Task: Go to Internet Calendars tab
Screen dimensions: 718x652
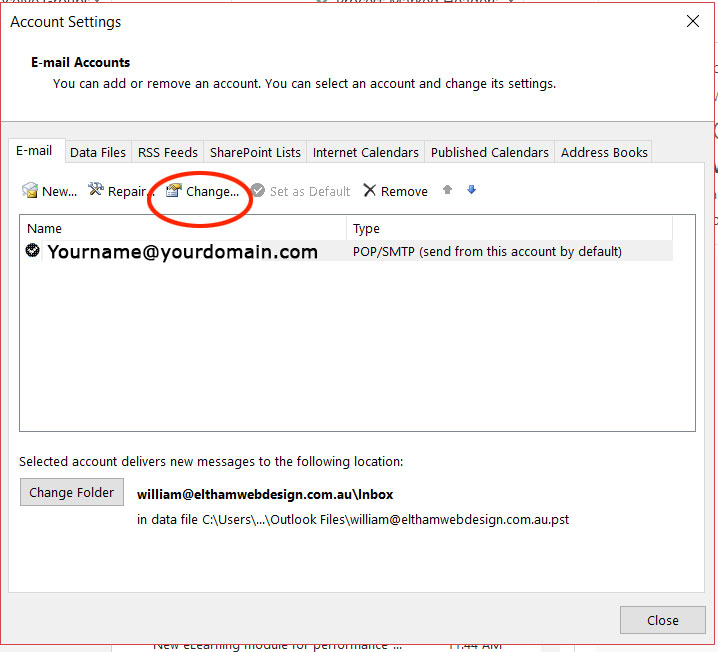Action: point(365,152)
